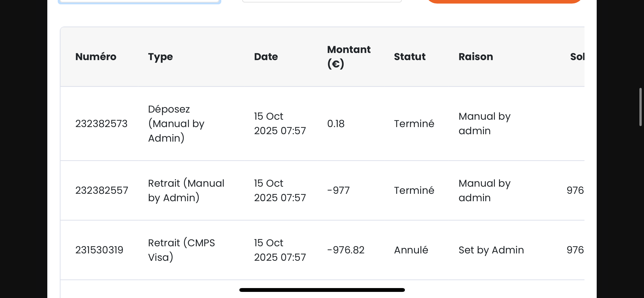644x298 pixels.
Task: Click the Déposez (Manual by Admin) type cell
Action: [x=176, y=124]
